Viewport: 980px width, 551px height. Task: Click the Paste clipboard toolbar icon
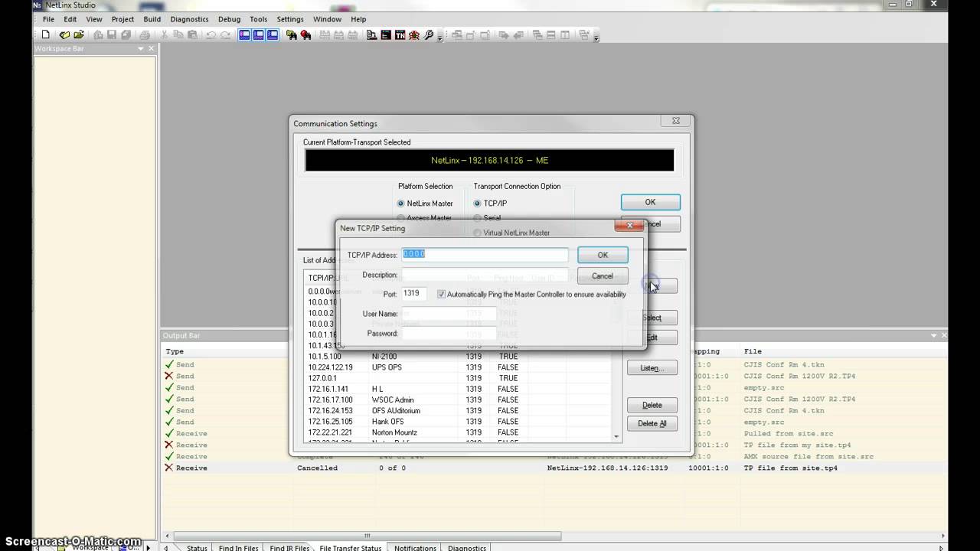click(192, 34)
